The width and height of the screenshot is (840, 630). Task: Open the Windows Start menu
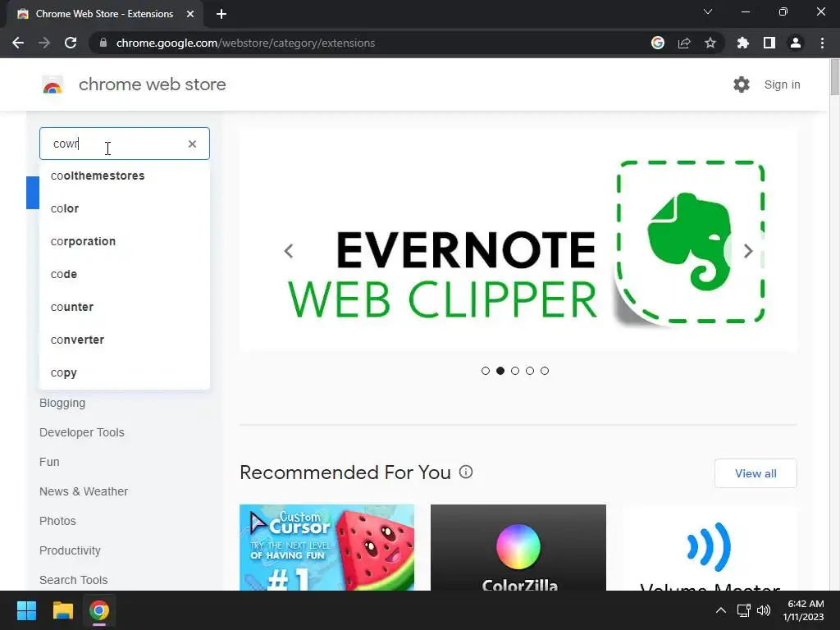pyautogui.click(x=26, y=610)
